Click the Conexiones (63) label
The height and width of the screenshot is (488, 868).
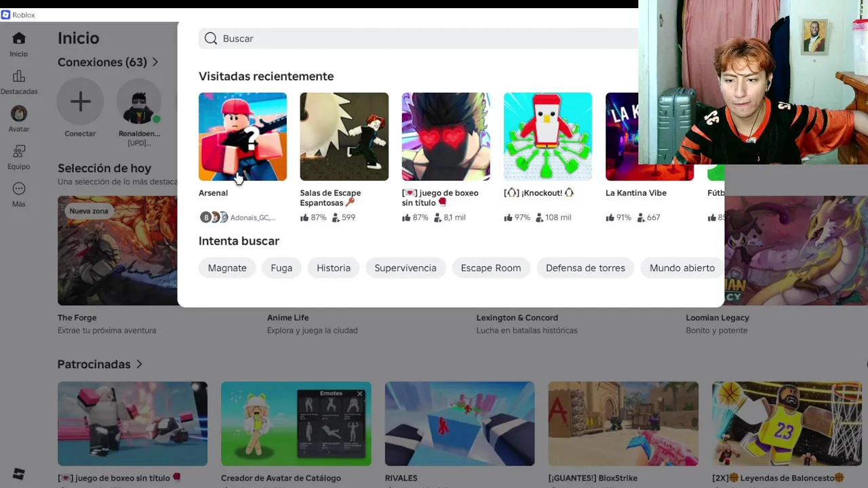pyautogui.click(x=102, y=62)
